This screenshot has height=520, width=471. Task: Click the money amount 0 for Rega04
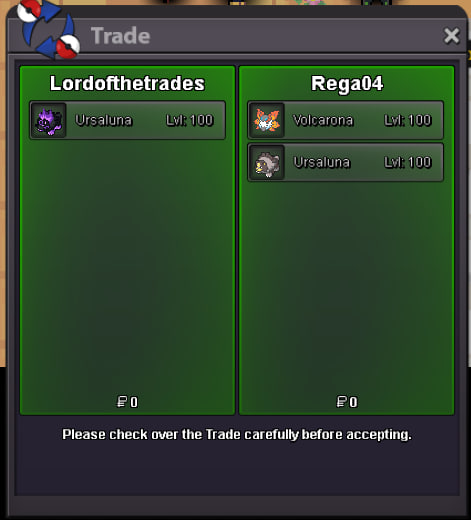353,402
